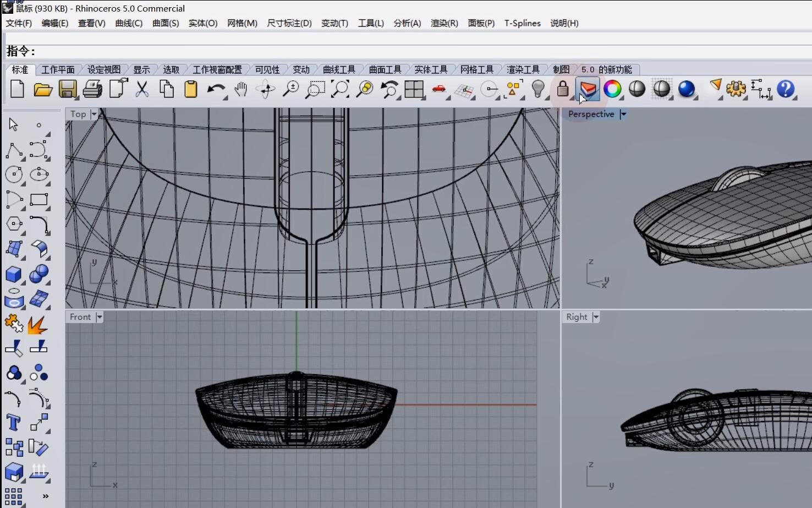Toggle shaded viewport display sphere

click(x=637, y=89)
